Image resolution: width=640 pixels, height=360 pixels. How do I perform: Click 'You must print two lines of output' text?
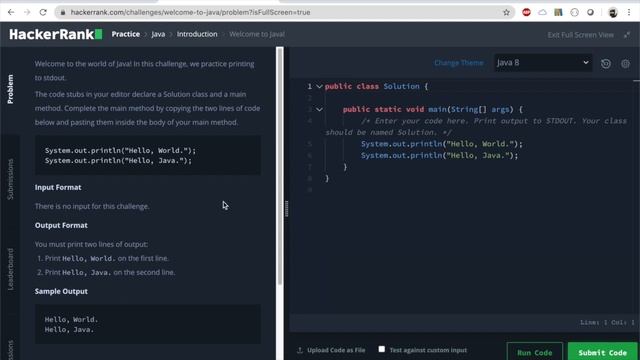(91, 244)
